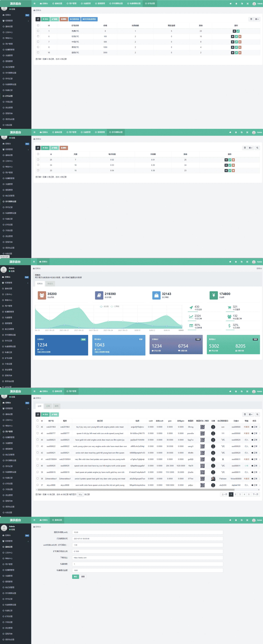Tick the checkbox for 中级矿机 row
The height and width of the screenshot is (644, 263).
point(38,42)
